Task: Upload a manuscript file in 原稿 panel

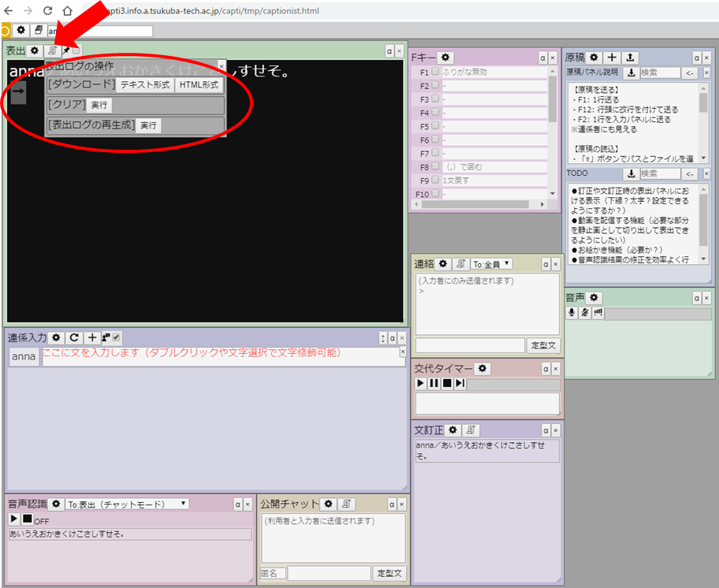Action: coord(630,58)
